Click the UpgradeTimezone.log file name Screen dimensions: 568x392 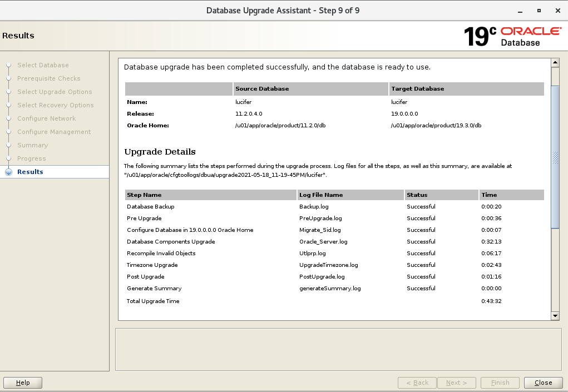point(329,265)
